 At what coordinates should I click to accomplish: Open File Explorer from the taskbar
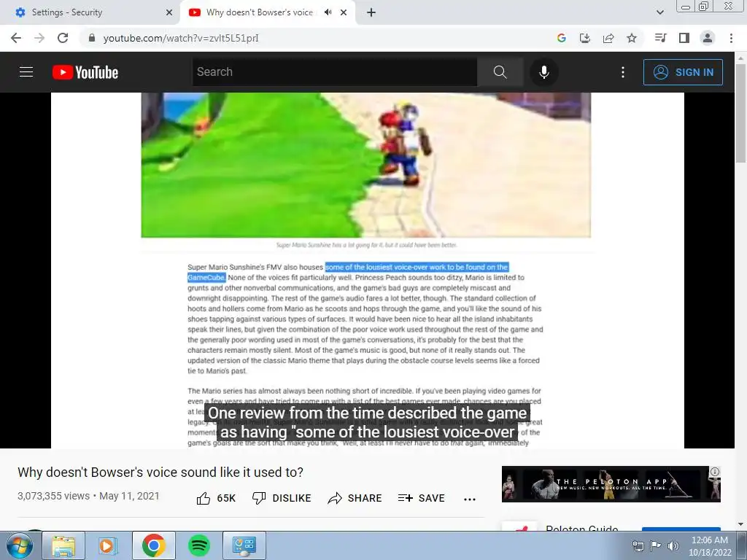(x=63, y=545)
